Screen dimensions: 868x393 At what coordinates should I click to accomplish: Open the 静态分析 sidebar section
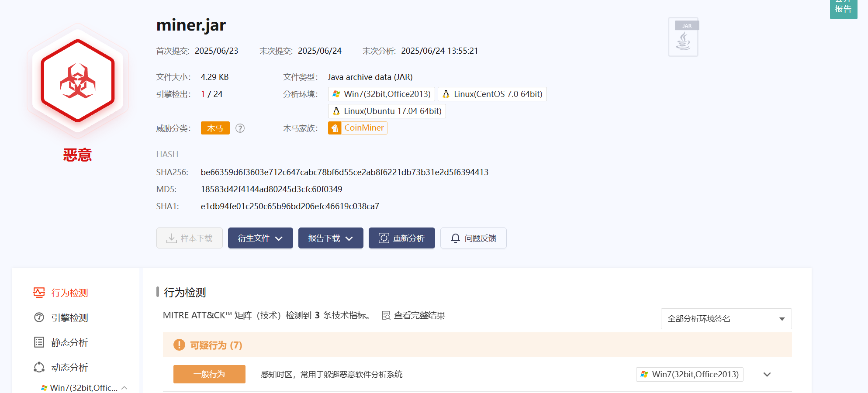point(69,343)
